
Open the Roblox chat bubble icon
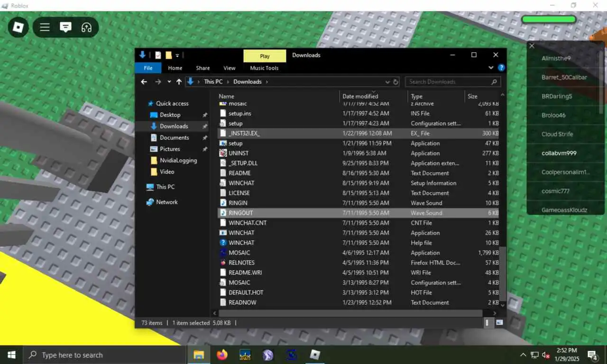(x=65, y=27)
